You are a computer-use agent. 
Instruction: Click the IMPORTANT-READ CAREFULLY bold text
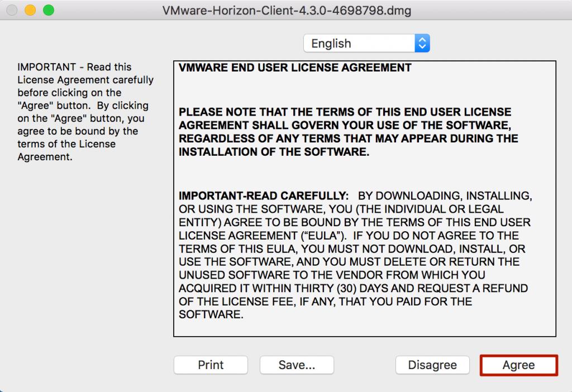pyautogui.click(x=264, y=196)
